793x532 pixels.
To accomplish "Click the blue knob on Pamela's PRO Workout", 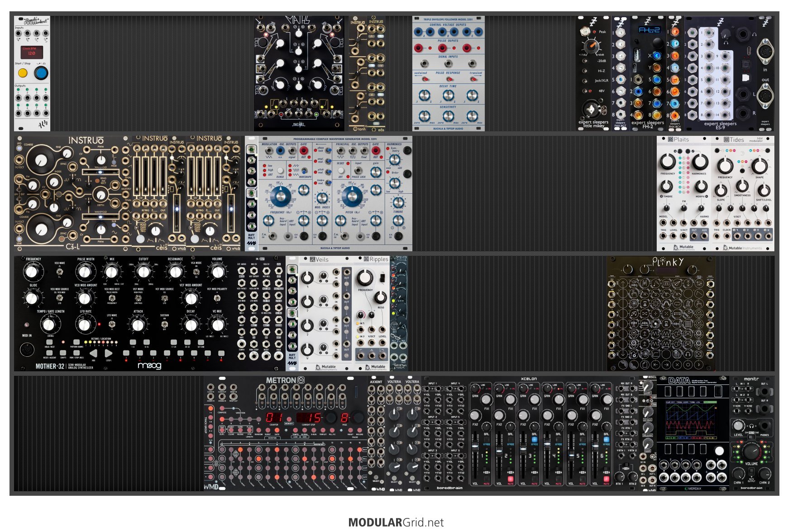I will pyautogui.click(x=41, y=73).
